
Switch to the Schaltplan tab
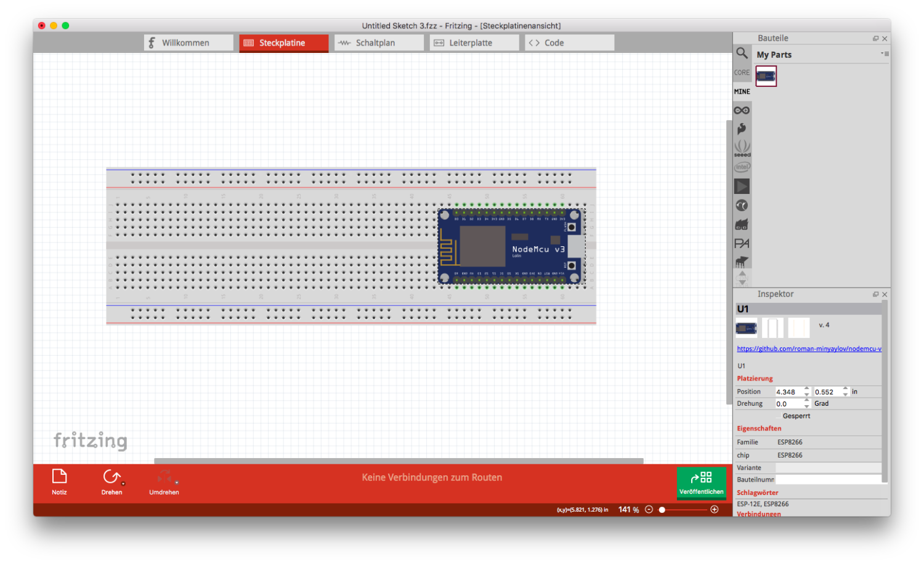[378, 42]
